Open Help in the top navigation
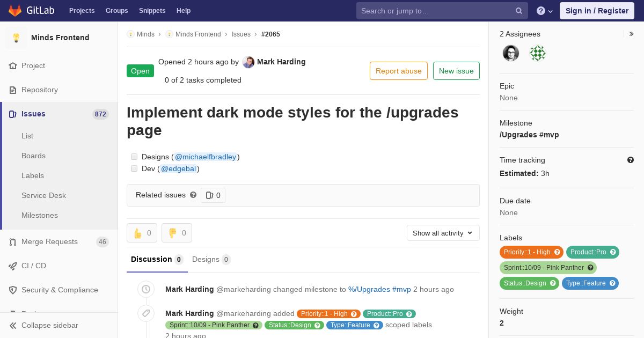Screen dimensions: 644x338 (184, 11)
